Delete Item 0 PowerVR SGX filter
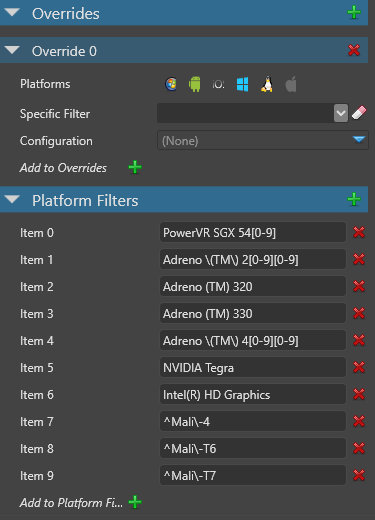The image size is (375, 520). pyautogui.click(x=359, y=232)
